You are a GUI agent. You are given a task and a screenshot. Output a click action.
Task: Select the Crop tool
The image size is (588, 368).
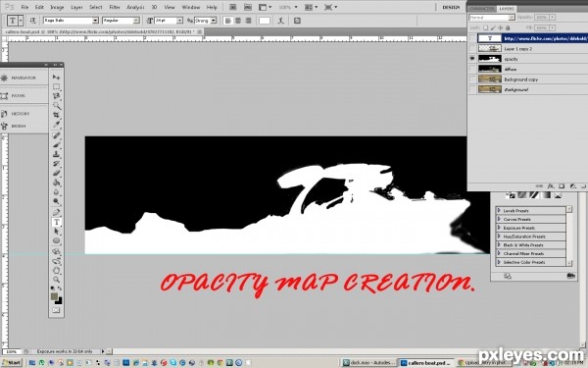click(x=56, y=115)
